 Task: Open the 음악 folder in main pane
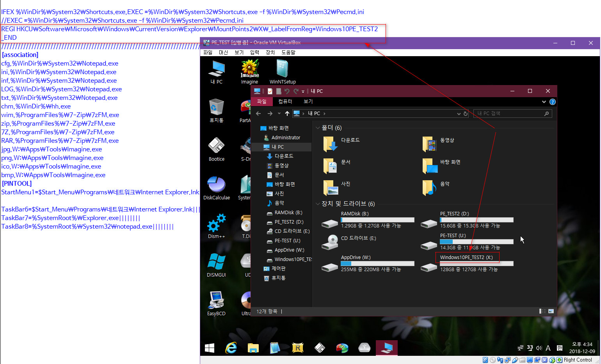click(436, 188)
